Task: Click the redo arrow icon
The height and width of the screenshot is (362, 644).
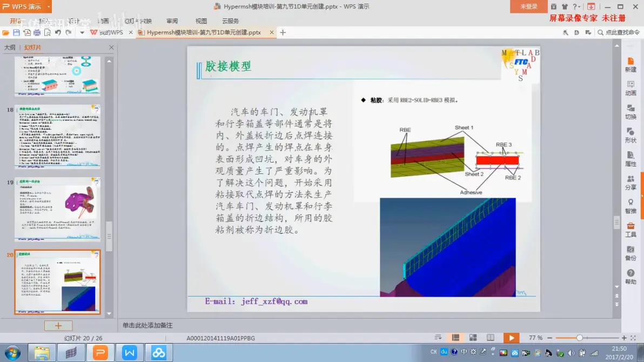Action: [x=68, y=32]
